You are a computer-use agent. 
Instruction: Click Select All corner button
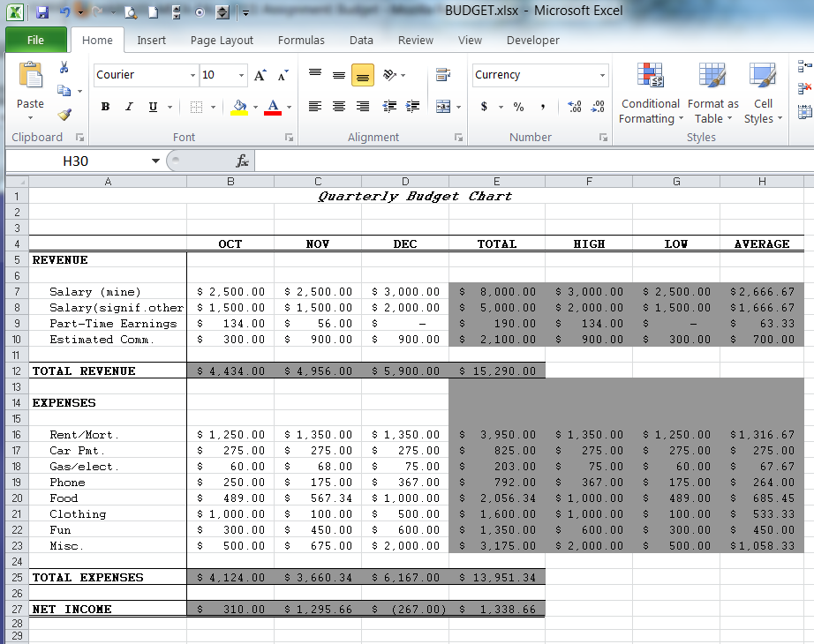tap(17, 181)
